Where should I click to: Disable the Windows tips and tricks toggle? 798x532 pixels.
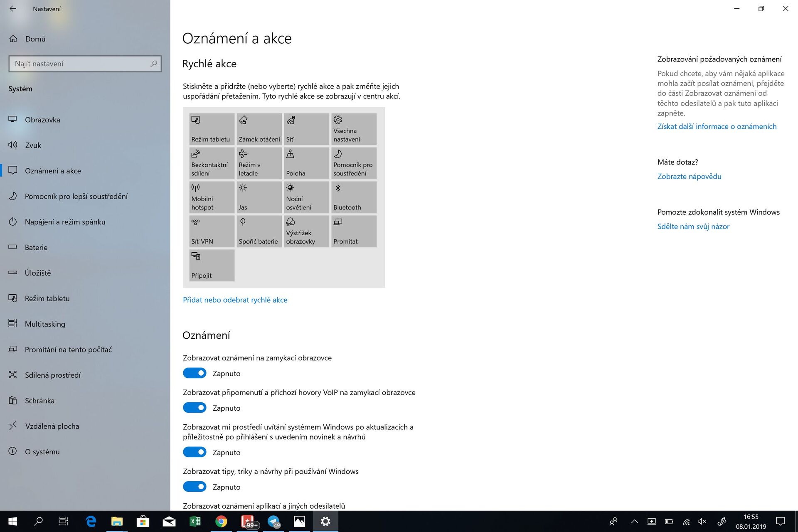point(195,486)
